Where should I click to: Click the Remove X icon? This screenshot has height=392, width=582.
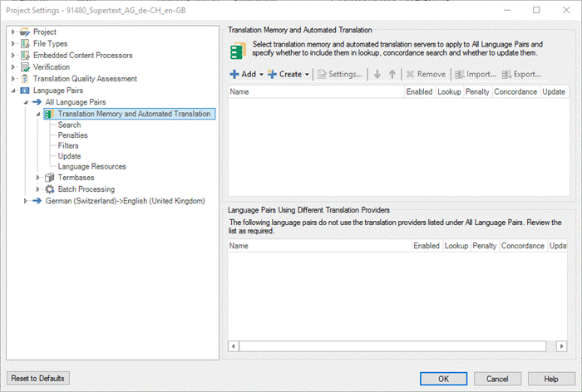pyautogui.click(x=410, y=74)
